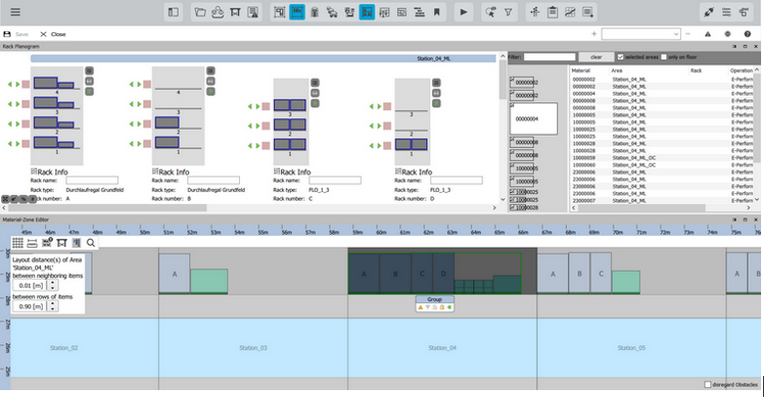Screen dimensions: 764x397
Task: Decrease the between neighboring items distance
Action: click(53, 288)
